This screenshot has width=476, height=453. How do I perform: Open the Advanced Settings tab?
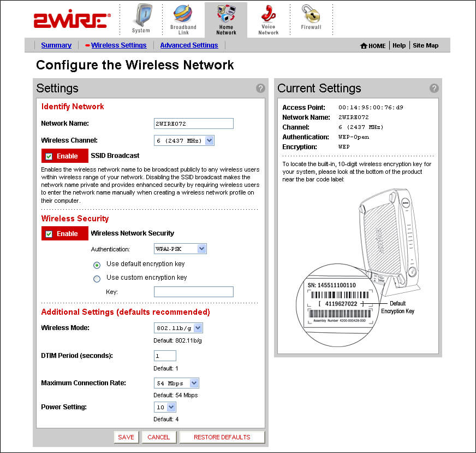[189, 45]
